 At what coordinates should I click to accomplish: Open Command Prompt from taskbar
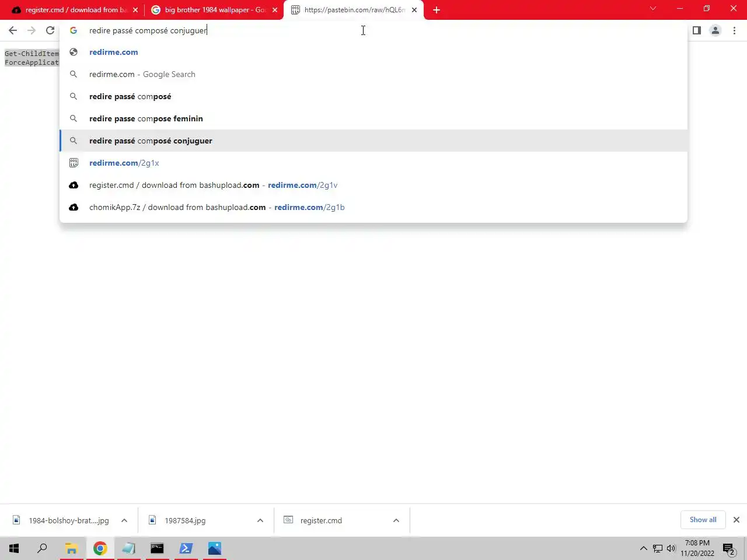pyautogui.click(x=157, y=548)
